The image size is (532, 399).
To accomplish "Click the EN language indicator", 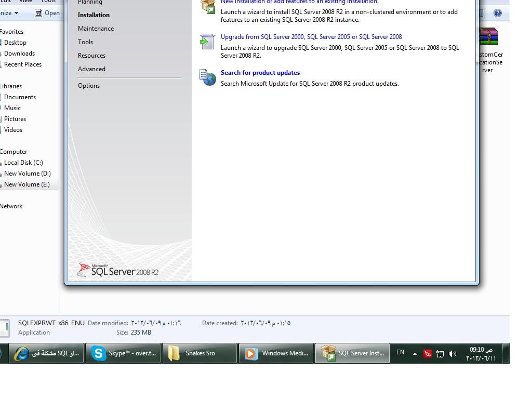I will pos(401,353).
